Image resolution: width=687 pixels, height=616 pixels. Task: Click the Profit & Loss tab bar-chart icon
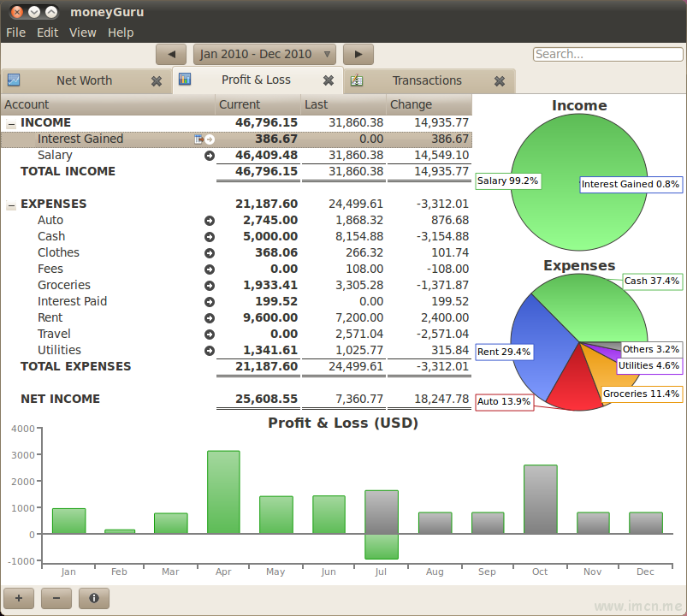185,80
